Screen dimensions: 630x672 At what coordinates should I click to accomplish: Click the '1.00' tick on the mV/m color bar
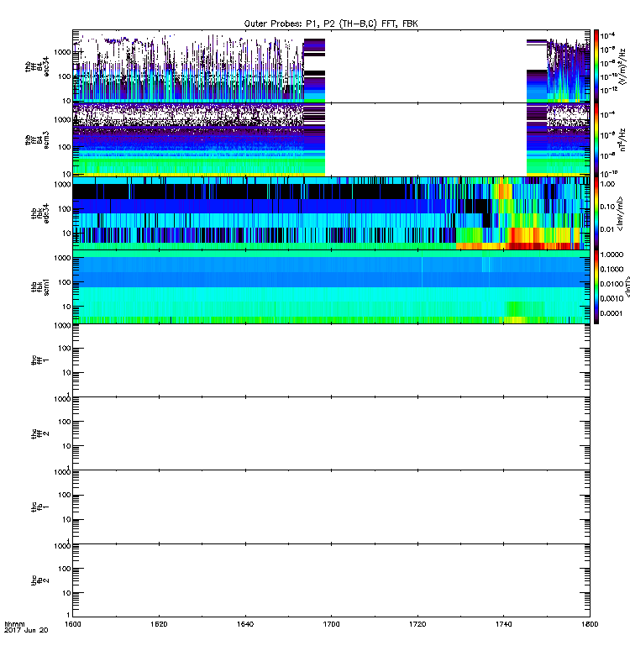[607, 184]
